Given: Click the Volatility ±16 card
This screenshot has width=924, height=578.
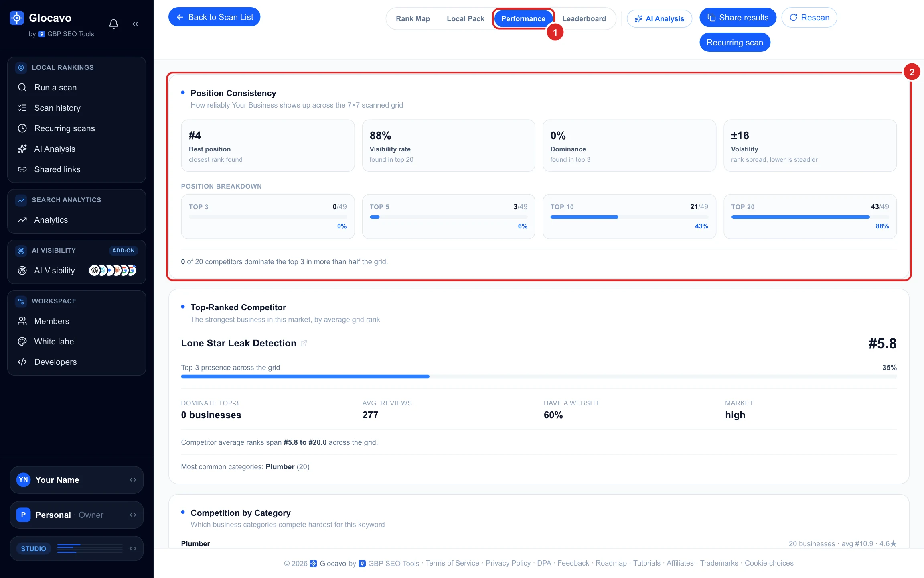Looking at the screenshot, I should 810,146.
